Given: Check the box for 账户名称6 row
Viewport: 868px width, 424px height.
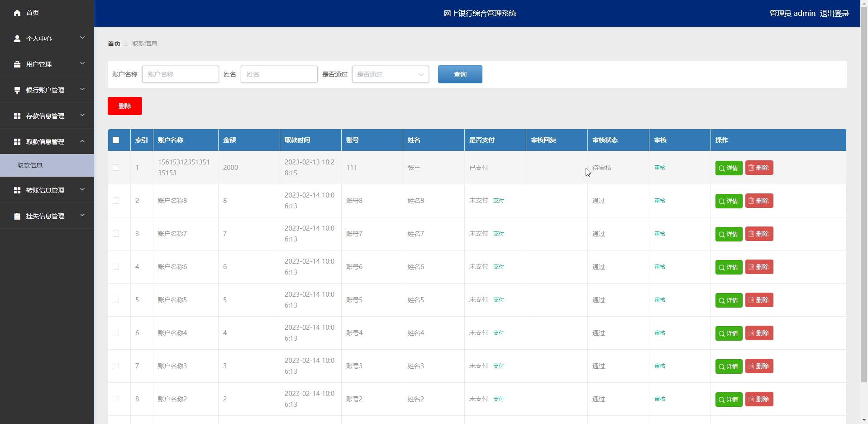Looking at the screenshot, I should 116,267.
